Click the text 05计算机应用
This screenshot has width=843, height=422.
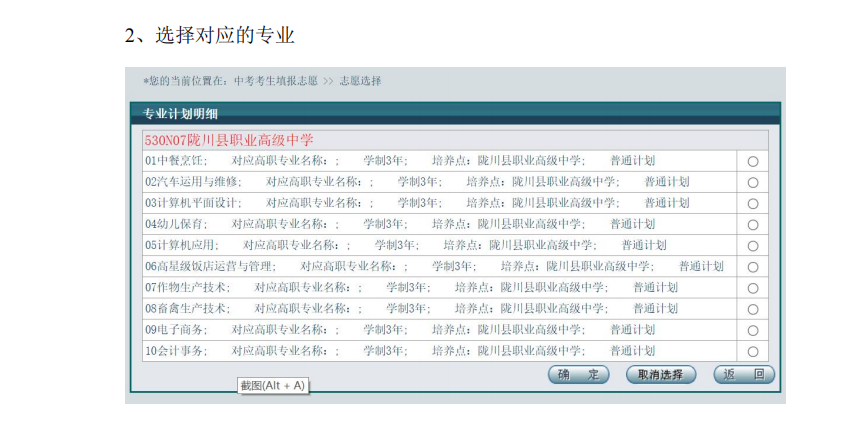pos(182,245)
